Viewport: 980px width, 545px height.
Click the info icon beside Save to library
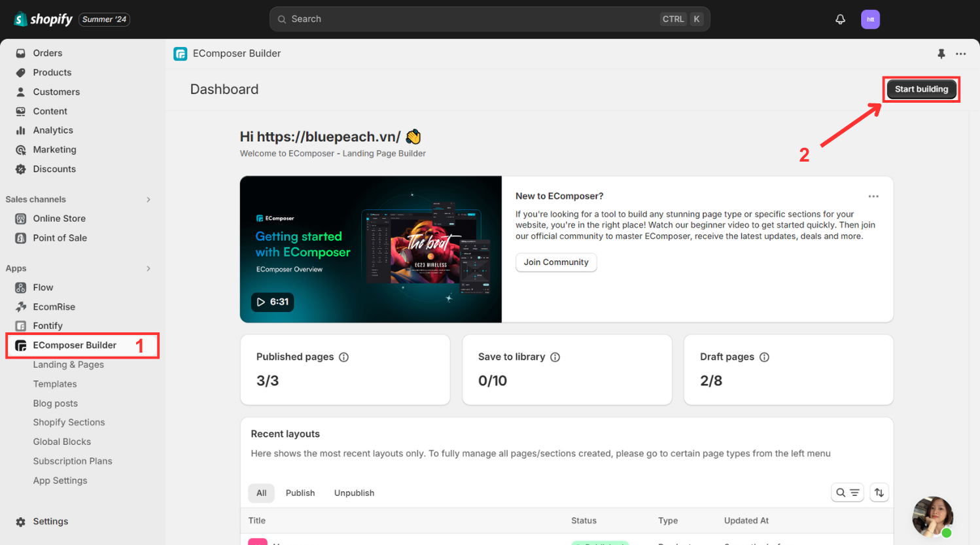pyautogui.click(x=555, y=357)
